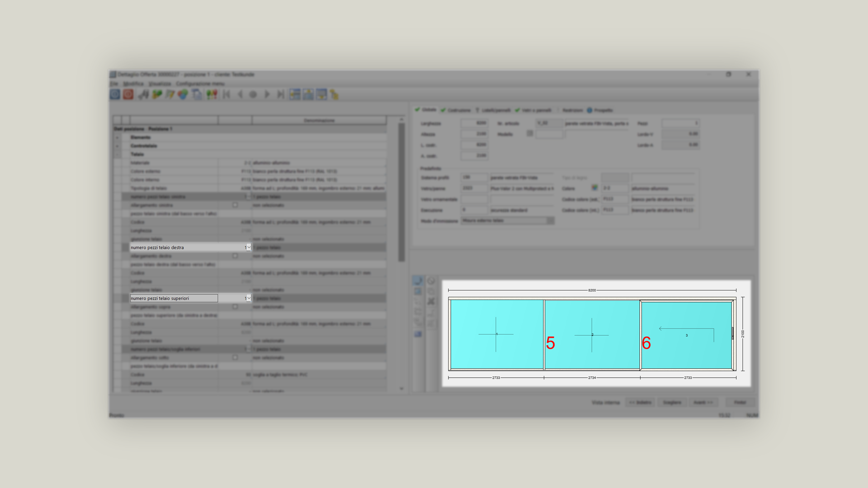Image resolution: width=868 pixels, height=488 pixels.
Task: Open the 'Modo d'immissione' combo box
Action: [x=507, y=221]
